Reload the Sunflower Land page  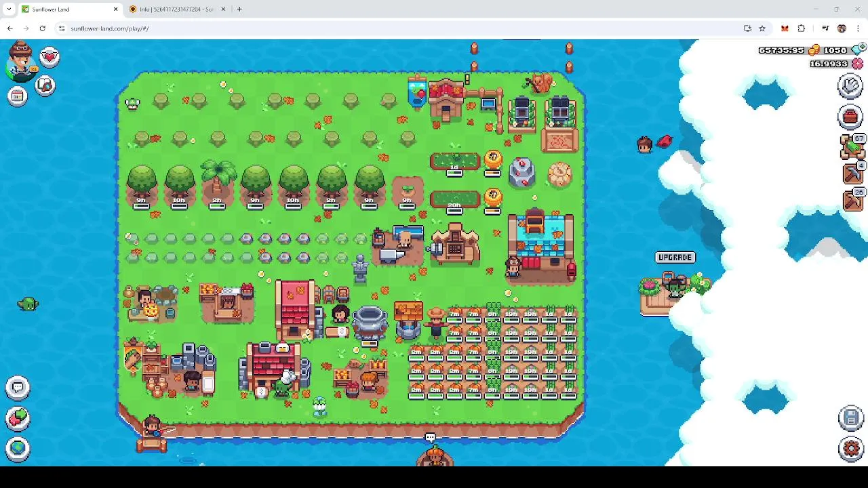pos(42,28)
